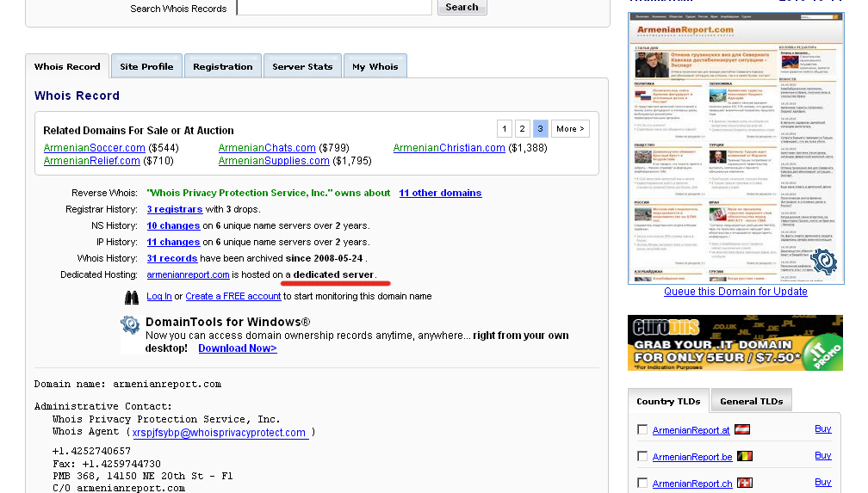Open ArmenianChats.com domain link
868x493 pixels.
(x=267, y=148)
